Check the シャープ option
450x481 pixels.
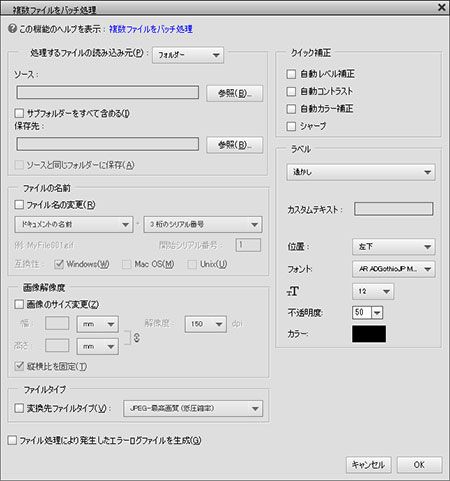pyautogui.click(x=291, y=126)
